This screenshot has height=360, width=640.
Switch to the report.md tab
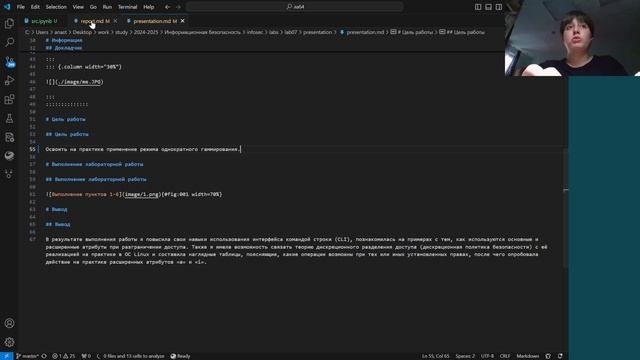coord(95,21)
